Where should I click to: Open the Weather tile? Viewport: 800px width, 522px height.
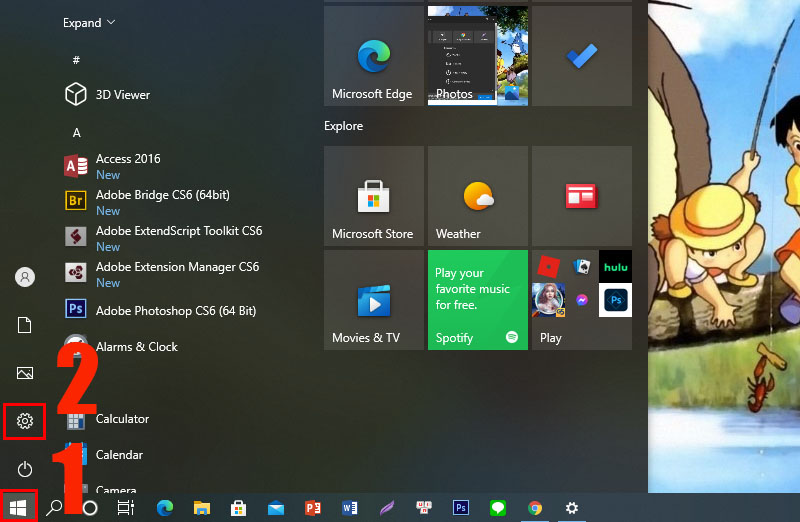click(478, 196)
